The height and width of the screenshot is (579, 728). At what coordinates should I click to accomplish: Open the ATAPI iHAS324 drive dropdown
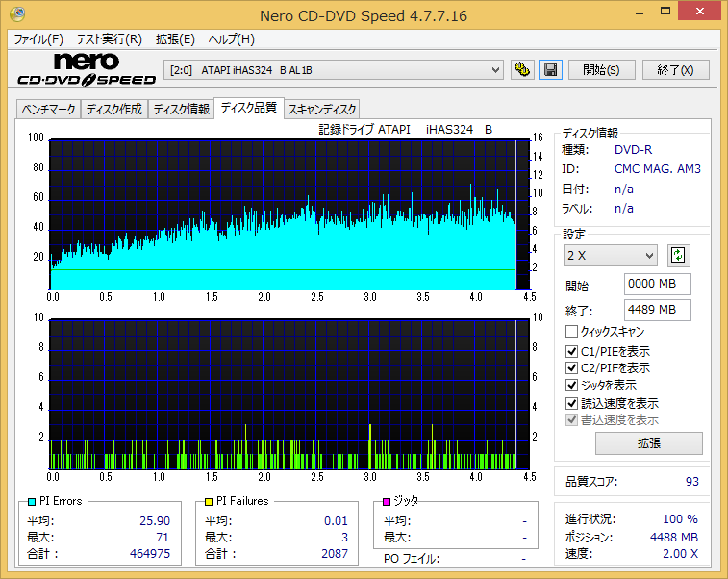point(334,70)
